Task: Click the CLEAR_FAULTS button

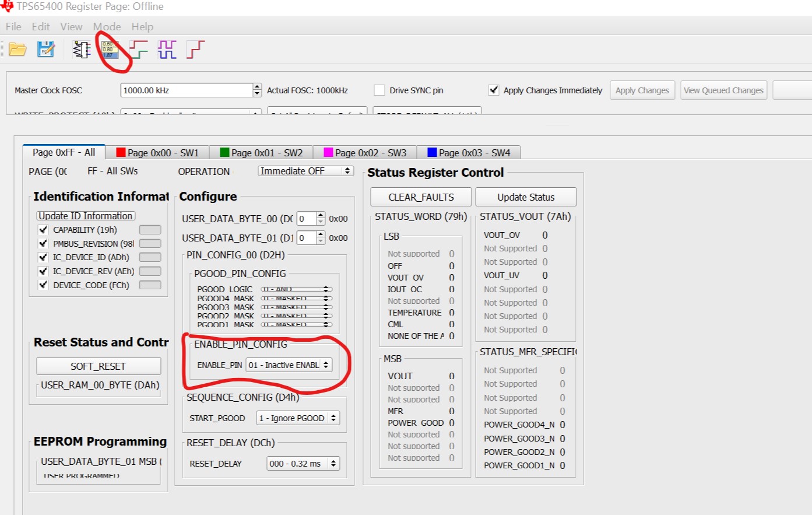Action: (x=421, y=197)
